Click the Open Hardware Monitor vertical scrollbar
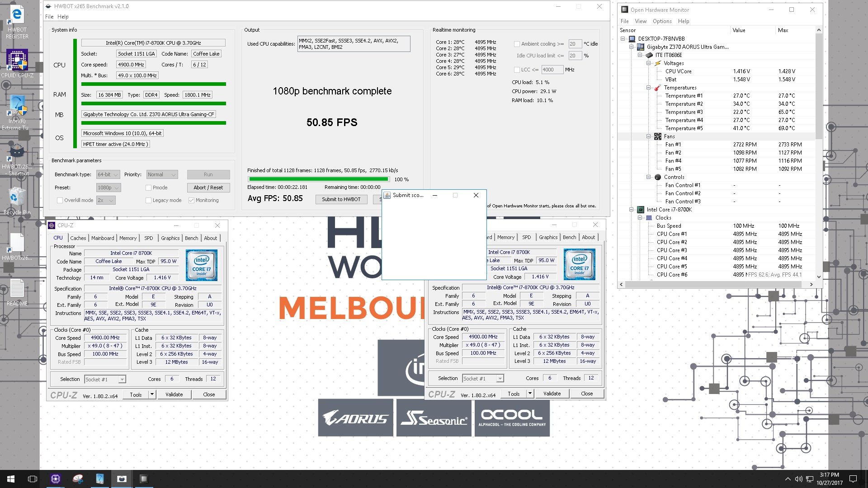868x488 pixels. (x=819, y=86)
